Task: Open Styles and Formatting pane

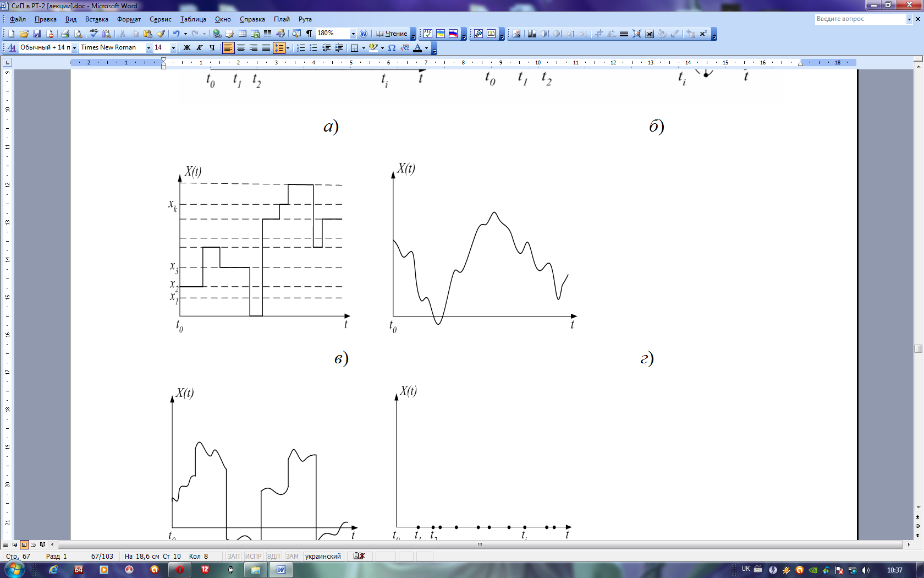Action: point(12,48)
